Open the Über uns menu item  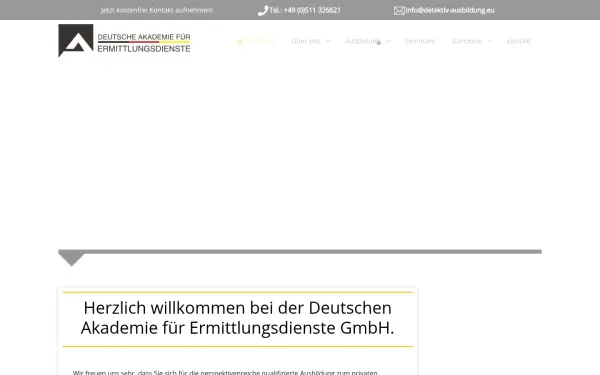click(x=306, y=41)
